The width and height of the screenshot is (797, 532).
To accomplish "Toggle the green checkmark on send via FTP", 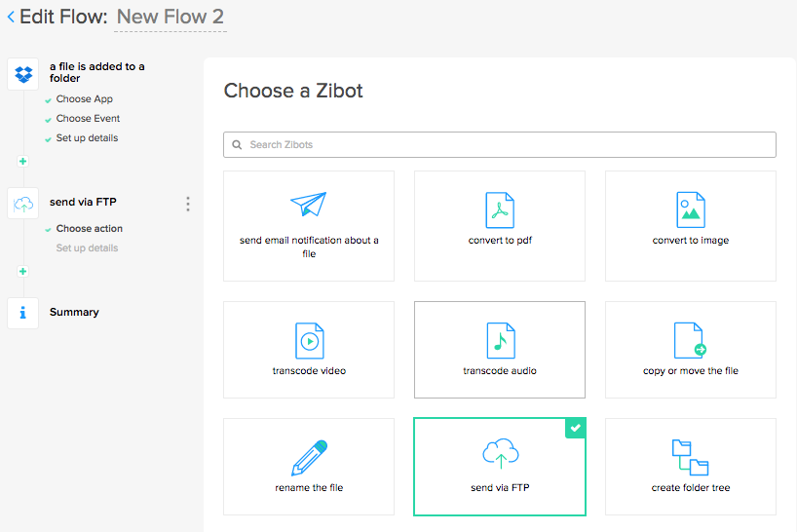I will (576, 429).
